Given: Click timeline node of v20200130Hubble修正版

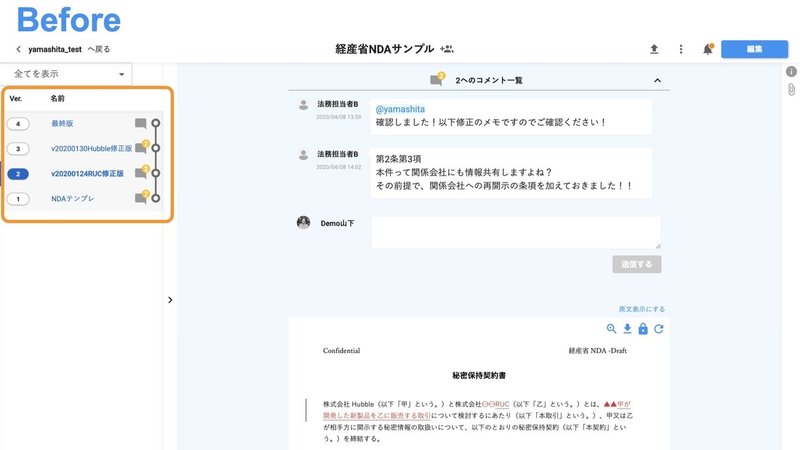Looking at the screenshot, I should tap(156, 148).
